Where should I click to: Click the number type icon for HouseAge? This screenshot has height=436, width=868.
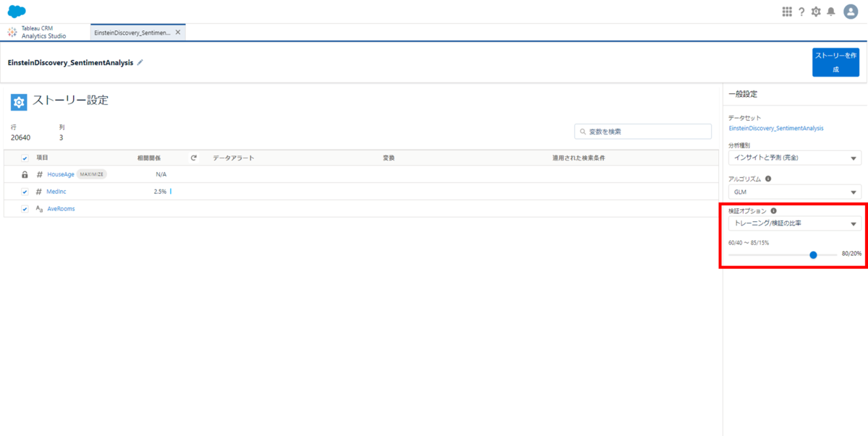(x=40, y=174)
